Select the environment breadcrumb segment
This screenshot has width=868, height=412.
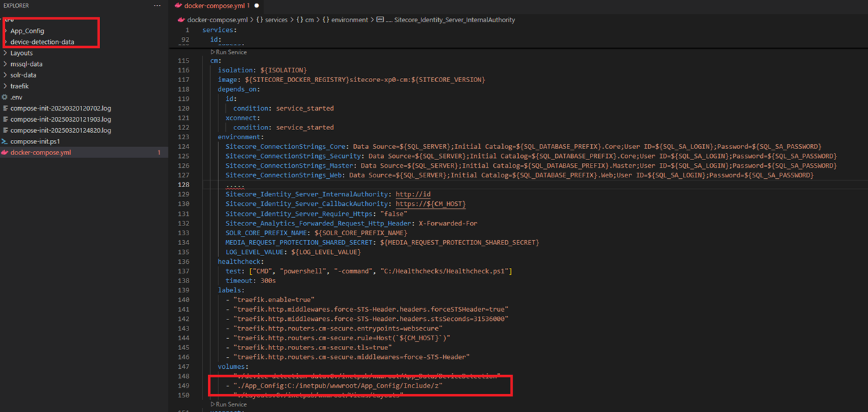click(350, 20)
